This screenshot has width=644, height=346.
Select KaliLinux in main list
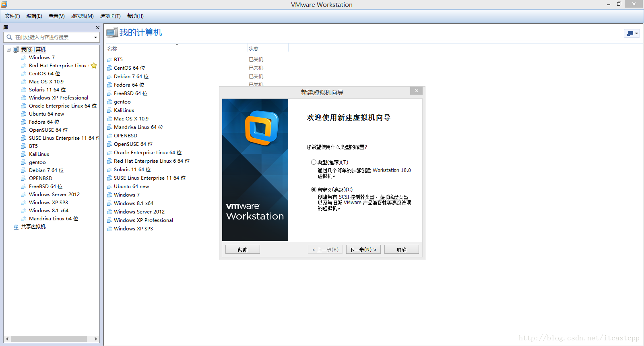[124, 110]
